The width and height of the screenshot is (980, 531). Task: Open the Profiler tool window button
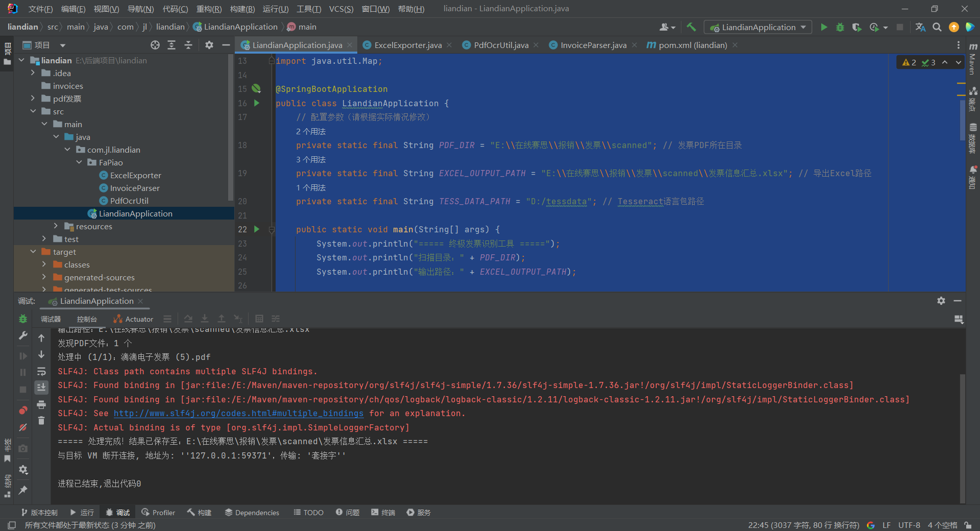coord(158,512)
